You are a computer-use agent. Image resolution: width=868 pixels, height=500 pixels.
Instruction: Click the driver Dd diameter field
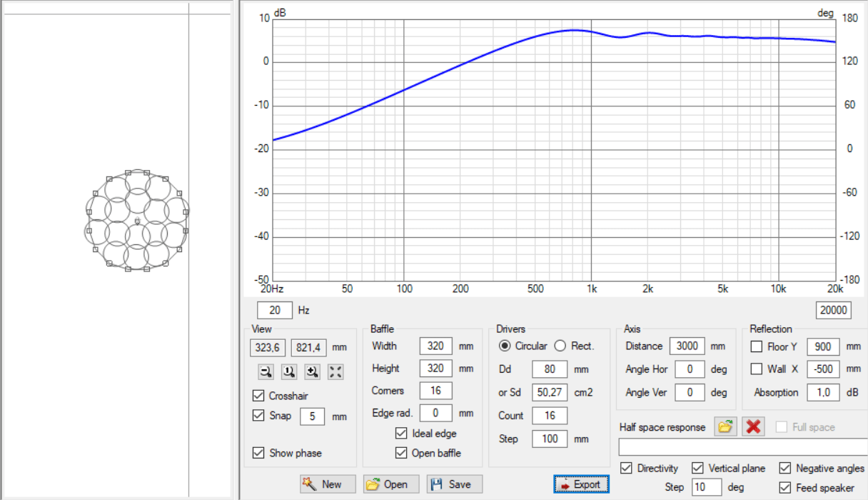point(550,369)
